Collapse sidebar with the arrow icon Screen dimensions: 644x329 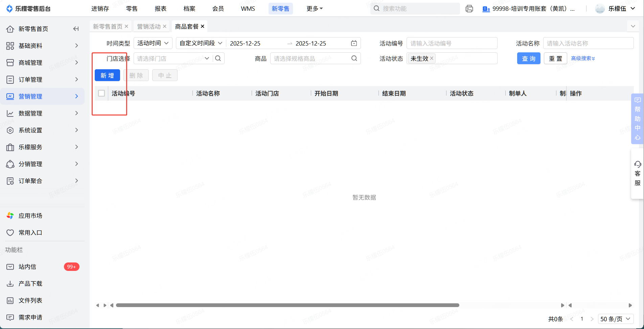click(x=76, y=29)
